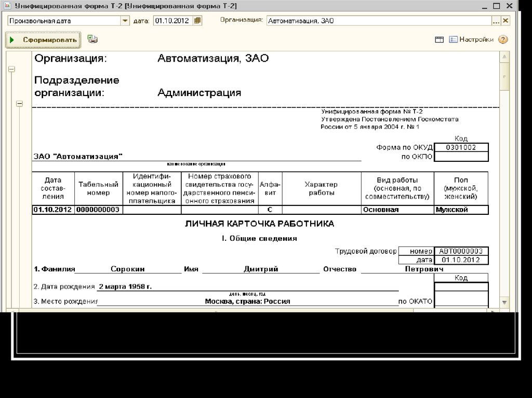Click the table layout icon left of Настройки
Viewport: 532px width, 398px height.
(x=439, y=39)
